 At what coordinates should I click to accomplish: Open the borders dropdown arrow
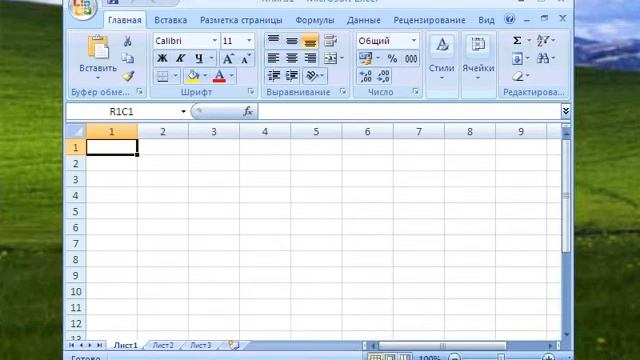click(x=176, y=76)
